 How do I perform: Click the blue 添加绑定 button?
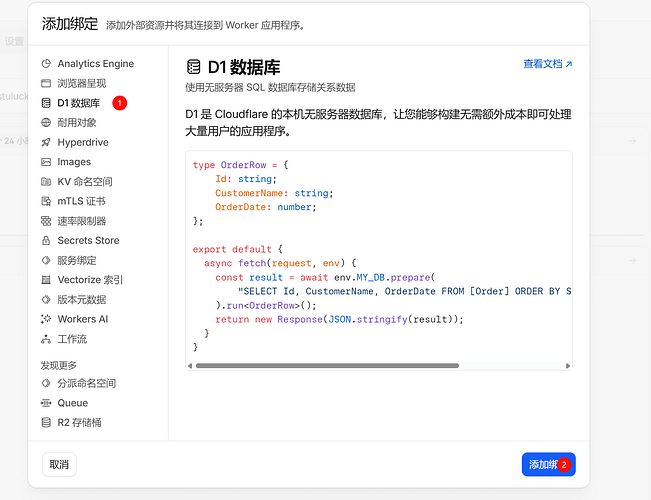[548, 464]
